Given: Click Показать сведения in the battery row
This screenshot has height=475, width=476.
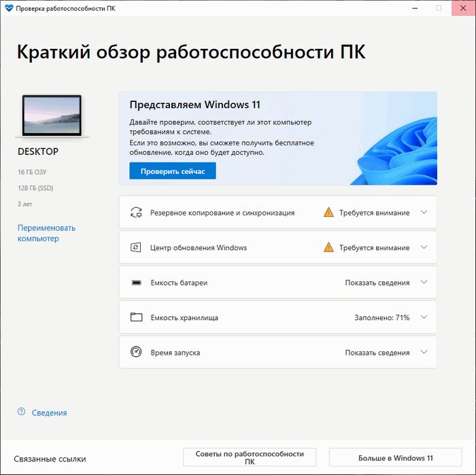Looking at the screenshot, I should pos(377,283).
